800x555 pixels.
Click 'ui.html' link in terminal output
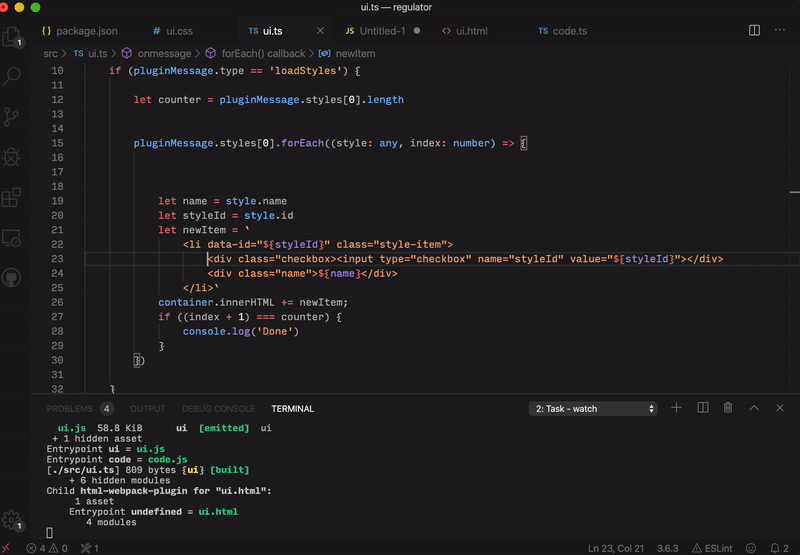click(x=218, y=512)
